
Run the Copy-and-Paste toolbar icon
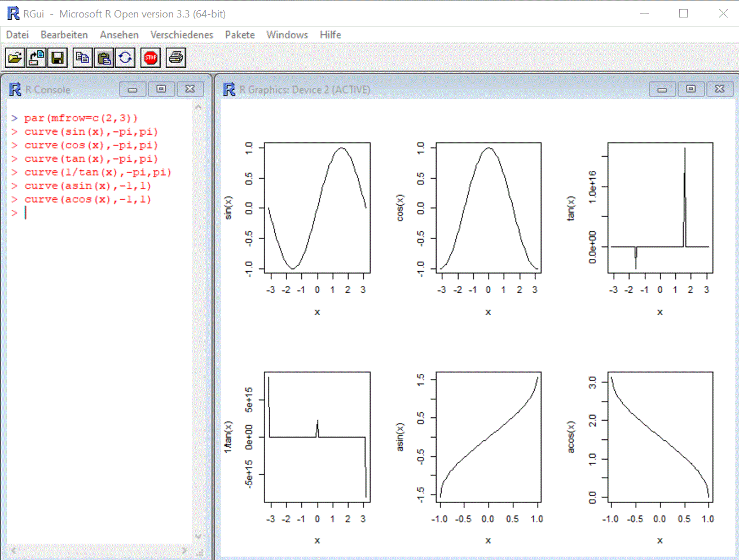125,58
